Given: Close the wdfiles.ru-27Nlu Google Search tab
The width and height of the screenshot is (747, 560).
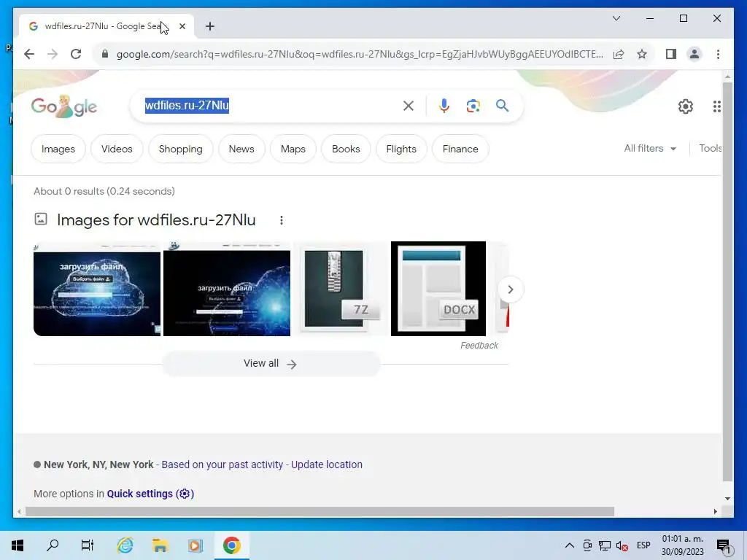Looking at the screenshot, I should [x=182, y=26].
